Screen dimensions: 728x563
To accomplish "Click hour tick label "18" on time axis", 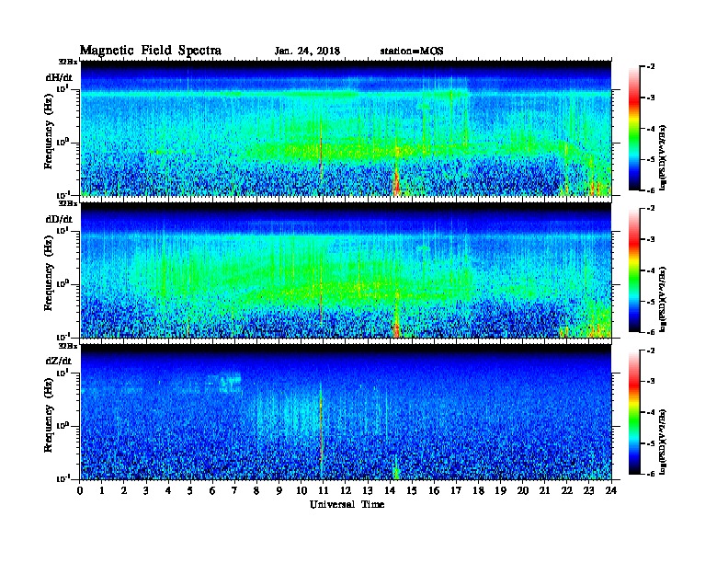I will tap(478, 490).
